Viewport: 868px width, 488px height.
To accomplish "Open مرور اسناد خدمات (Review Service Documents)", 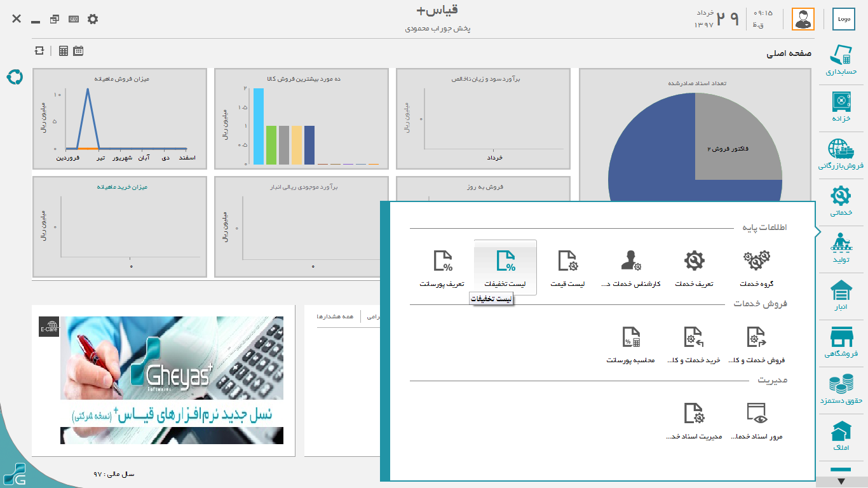I will 756,421.
